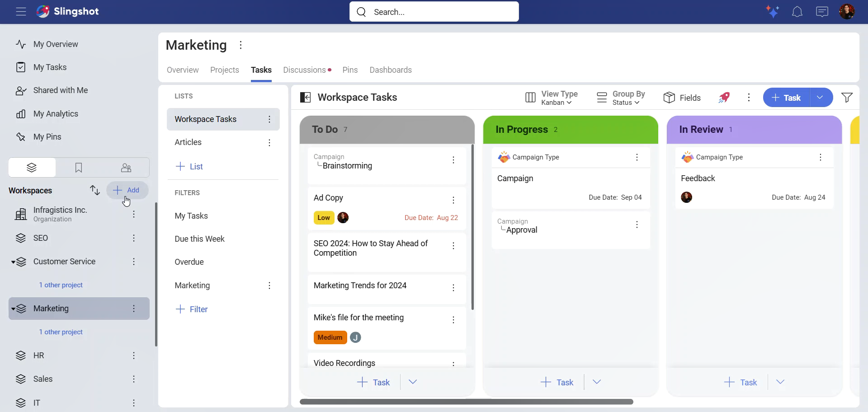
Task: Open View Type Kanban dropdown
Action: (552, 98)
